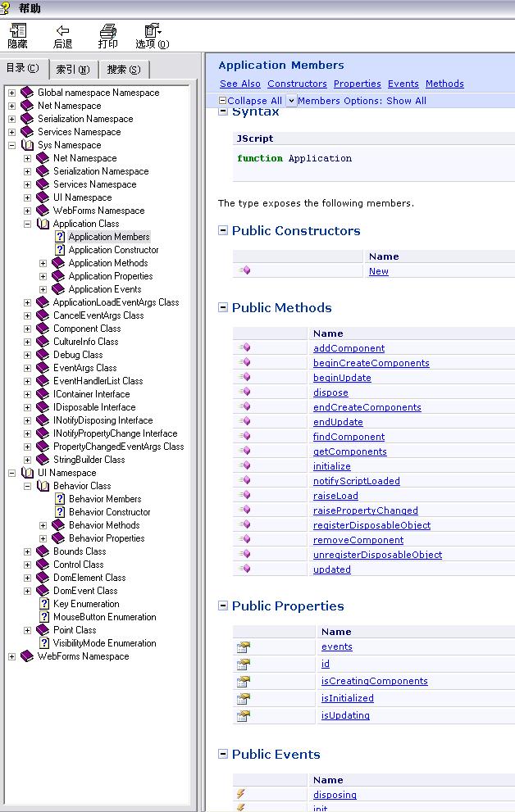
Task: Click the Sys Namespace open book icon
Action: click(x=28, y=145)
